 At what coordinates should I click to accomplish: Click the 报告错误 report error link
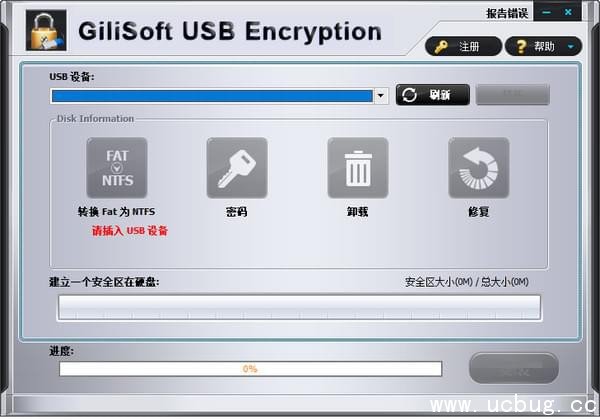coord(507,14)
